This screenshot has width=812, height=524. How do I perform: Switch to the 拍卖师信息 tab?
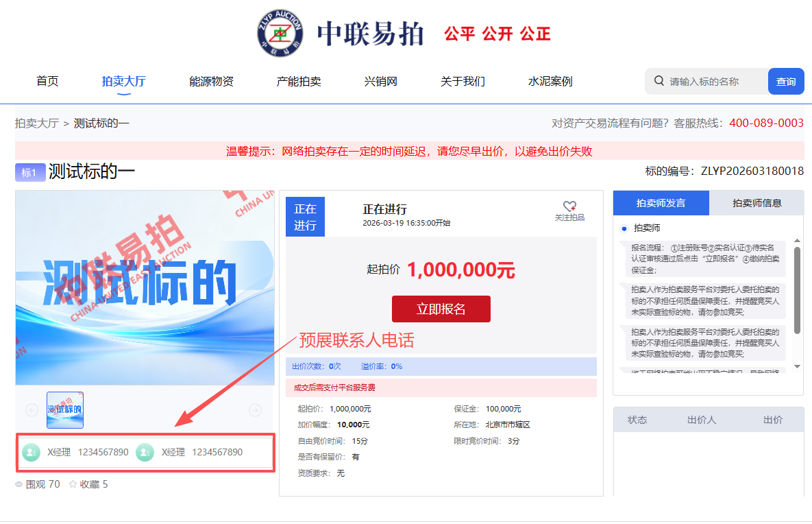(x=756, y=202)
